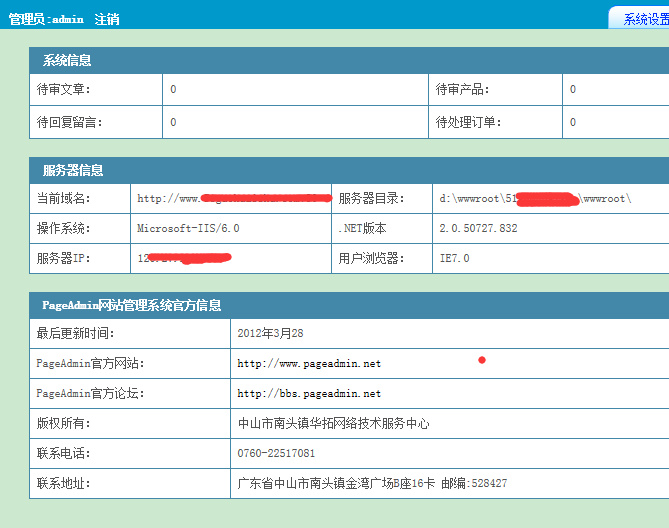Click the 中山市南头镇华拓网络技术服务中心 copyright text
This screenshot has width=669, height=528.
[333, 424]
